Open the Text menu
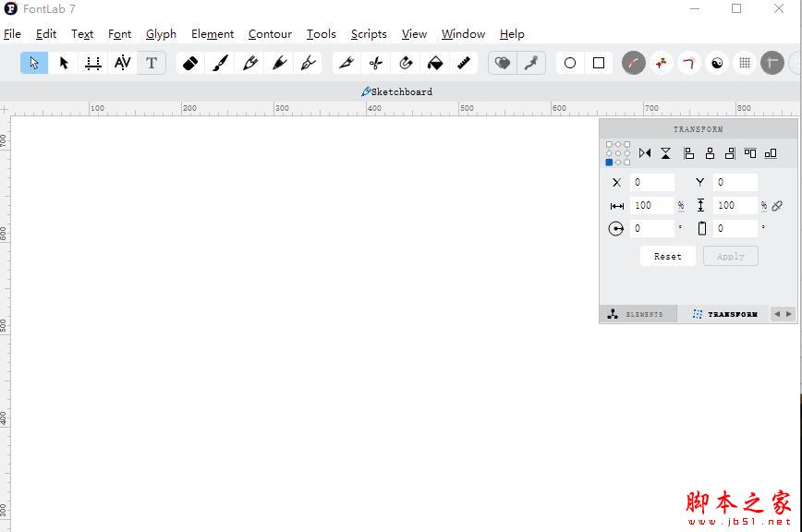 pyautogui.click(x=82, y=34)
